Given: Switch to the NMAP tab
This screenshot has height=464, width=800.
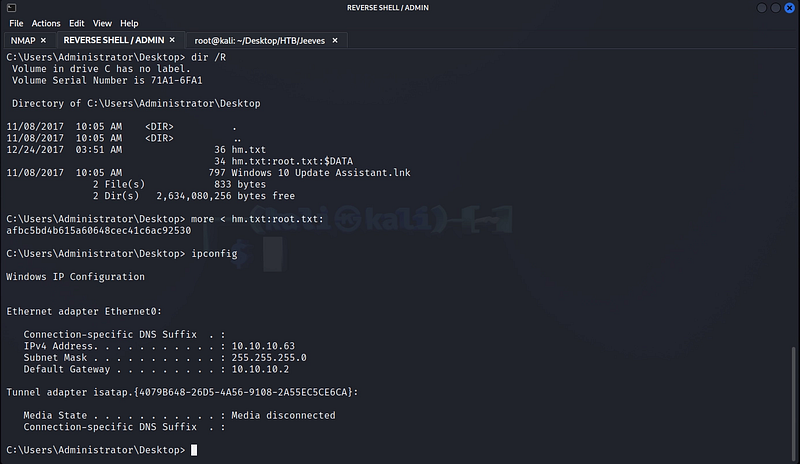Looking at the screenshot, I should 23,40.
